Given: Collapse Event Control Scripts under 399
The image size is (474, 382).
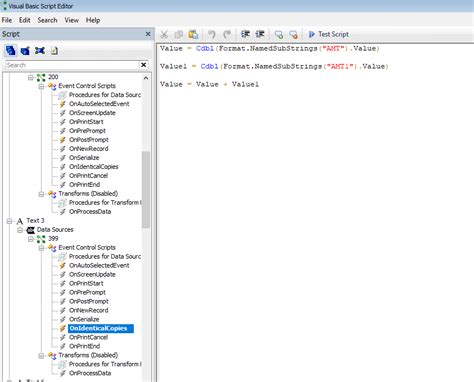Looking at the screenshot, I should (x=41, y=248).
